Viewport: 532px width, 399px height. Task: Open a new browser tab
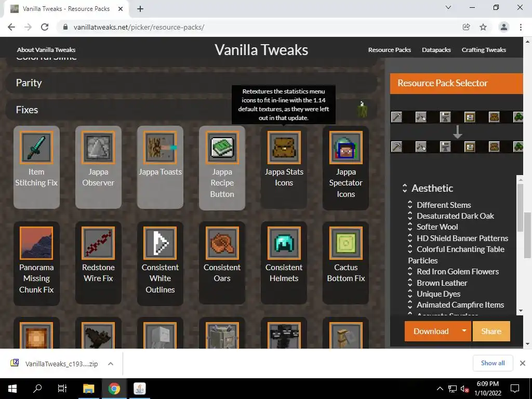coord(140,9)
